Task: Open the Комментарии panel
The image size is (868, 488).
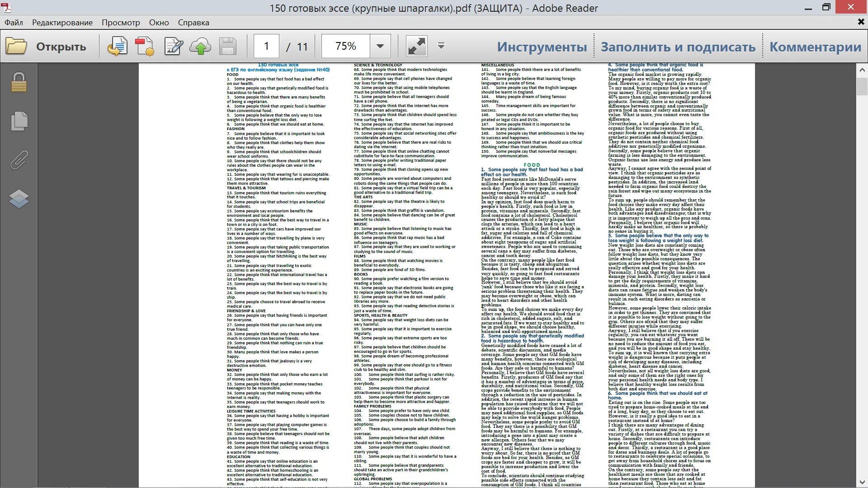Action: point(816,47)
